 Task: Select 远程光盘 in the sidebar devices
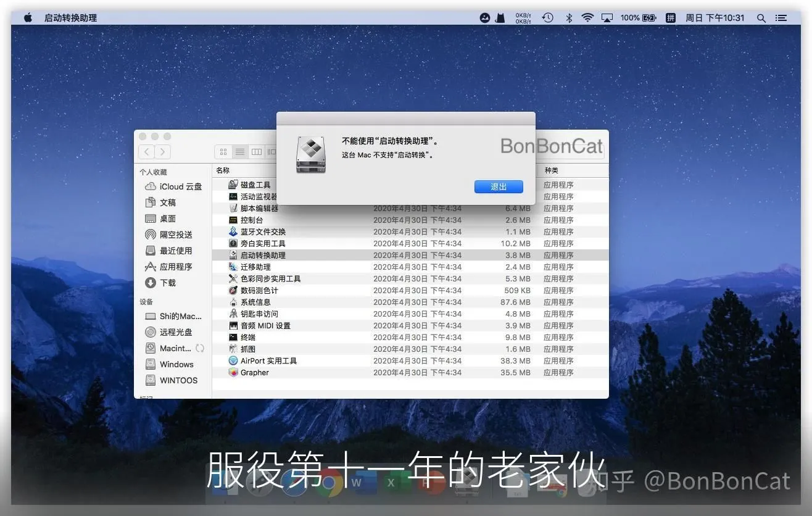[x=168, y=332]
